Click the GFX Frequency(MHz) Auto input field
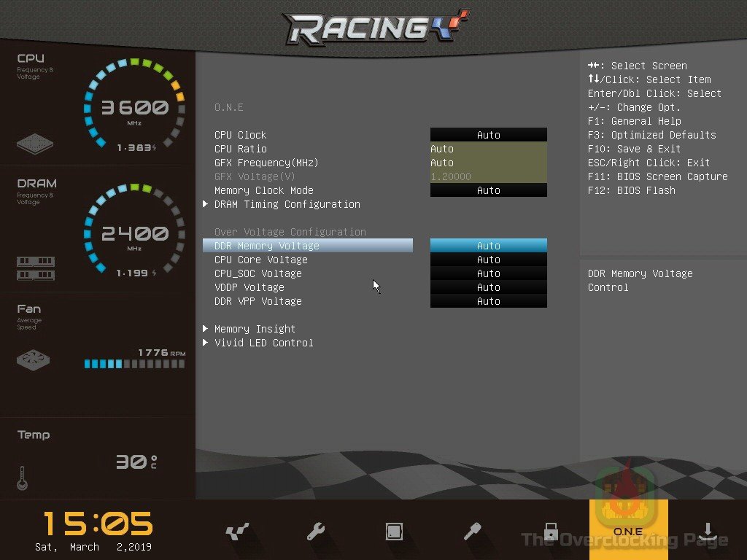This screenshot has height=560, width=747. (x=488, y=163)
